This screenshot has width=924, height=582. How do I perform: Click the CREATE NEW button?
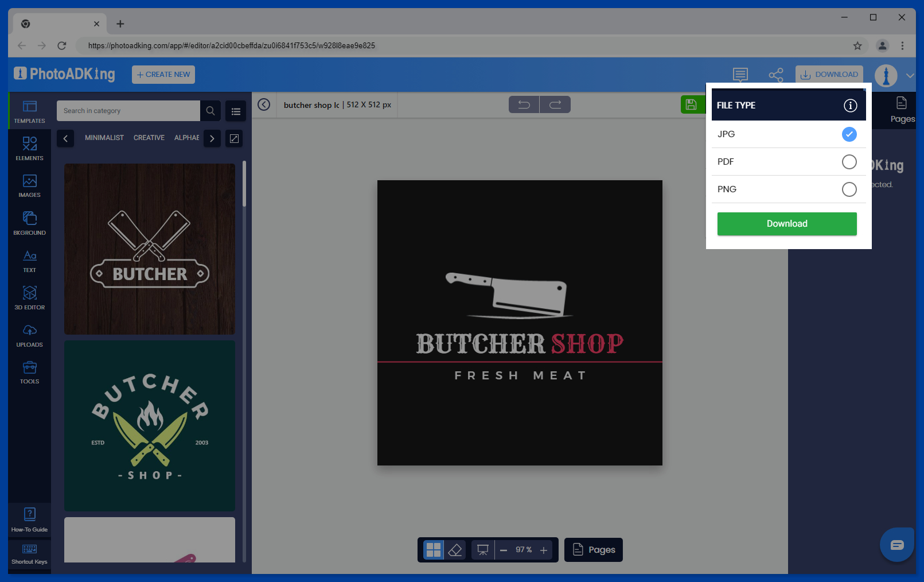(163, 74)
